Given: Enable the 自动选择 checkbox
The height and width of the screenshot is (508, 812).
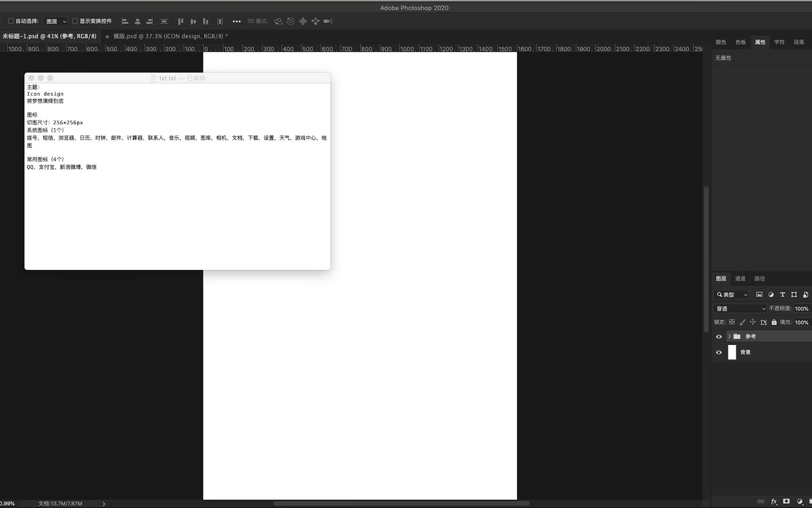Looking at the screenshot, I should tap(11, 21).
